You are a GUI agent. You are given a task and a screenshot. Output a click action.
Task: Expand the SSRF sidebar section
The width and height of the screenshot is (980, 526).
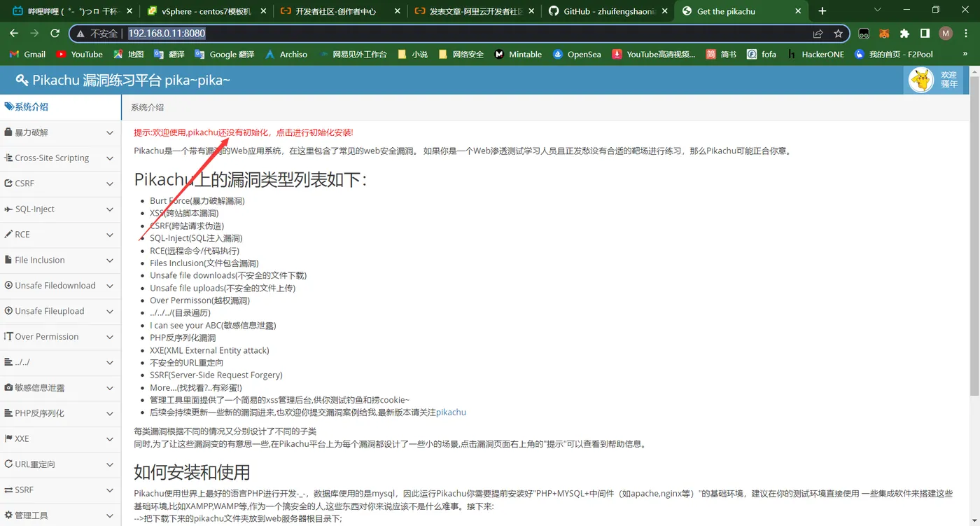60,490
